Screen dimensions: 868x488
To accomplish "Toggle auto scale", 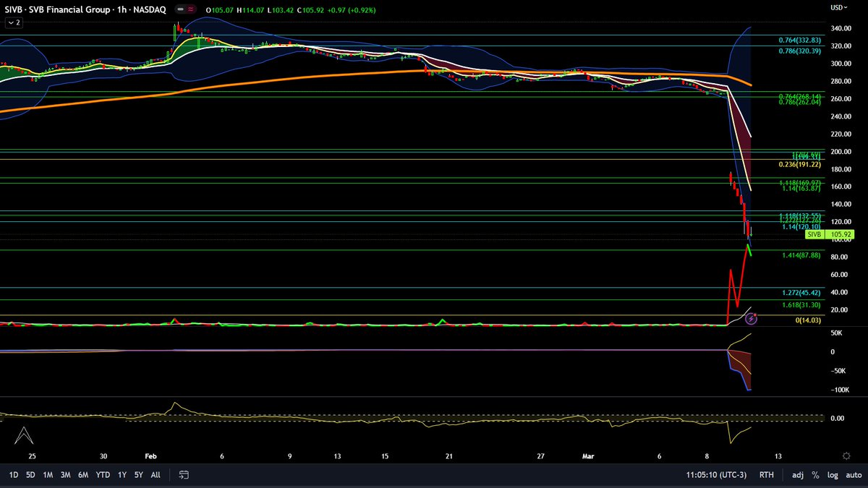I will [x=853, y=475].
